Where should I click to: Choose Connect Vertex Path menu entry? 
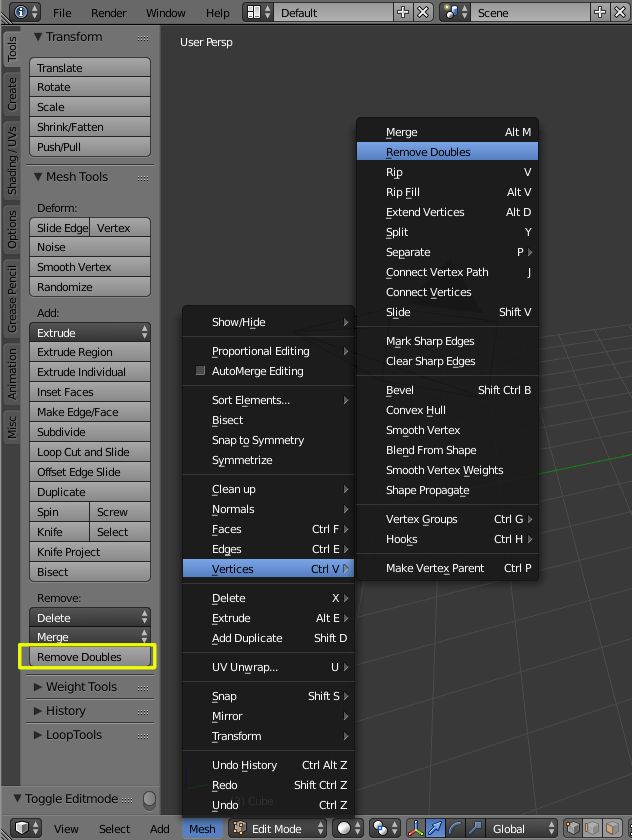[447, 272]
